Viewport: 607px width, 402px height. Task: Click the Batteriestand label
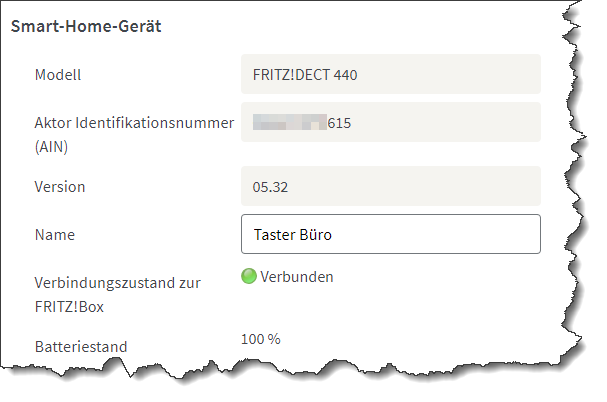coord(81,347)
